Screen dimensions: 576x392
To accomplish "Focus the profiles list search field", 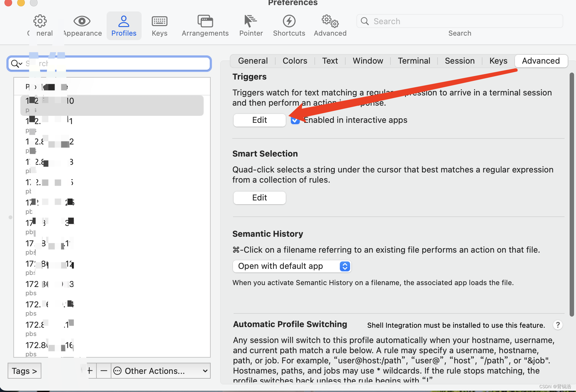I will pos(109,64).
